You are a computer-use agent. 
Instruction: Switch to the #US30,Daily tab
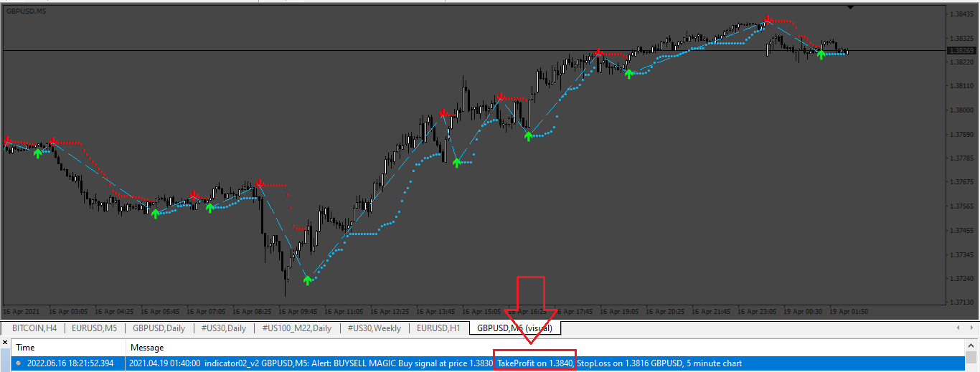pyautogui.click(x=222, y=328)
